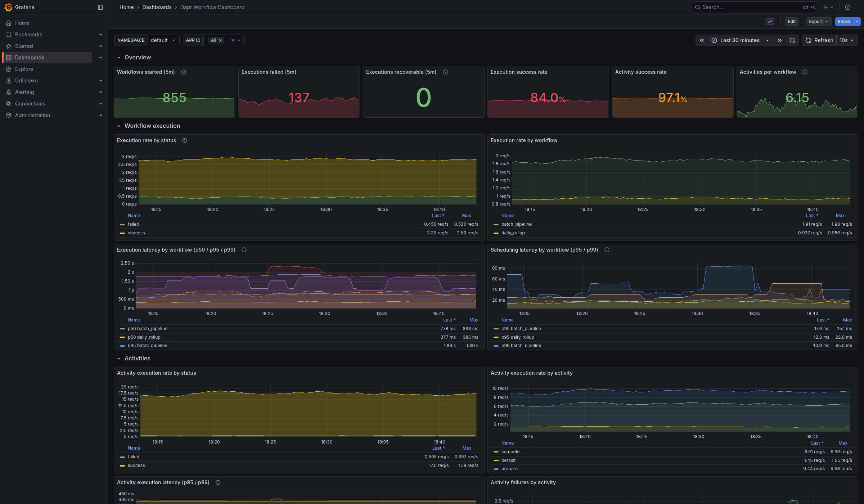Toggle daily_rollup series in Execution rate by workflow

[513, 233]
